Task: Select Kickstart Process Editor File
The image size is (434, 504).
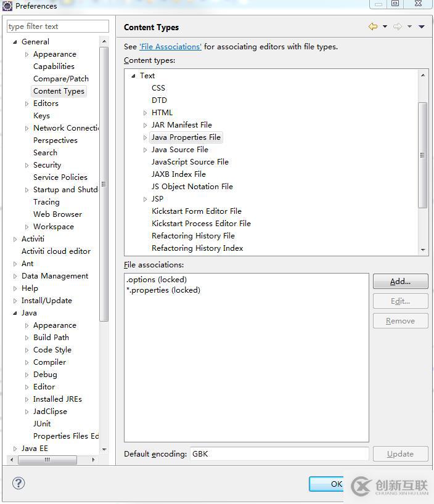Action: coord(201,224)
